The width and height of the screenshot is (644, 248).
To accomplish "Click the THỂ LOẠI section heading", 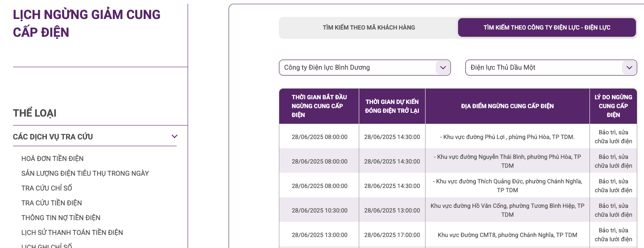I will [x=35, y=113].
